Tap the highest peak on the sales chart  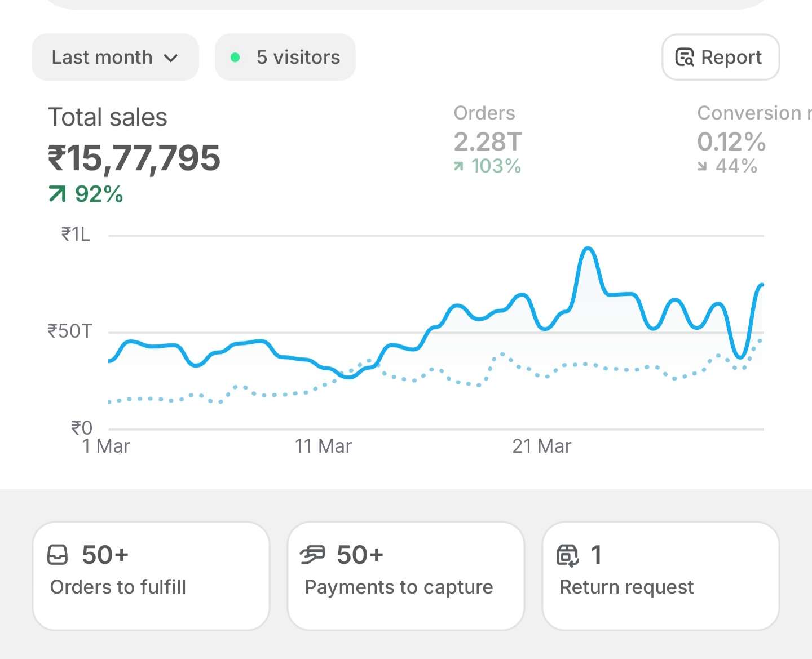pos(588,248)
